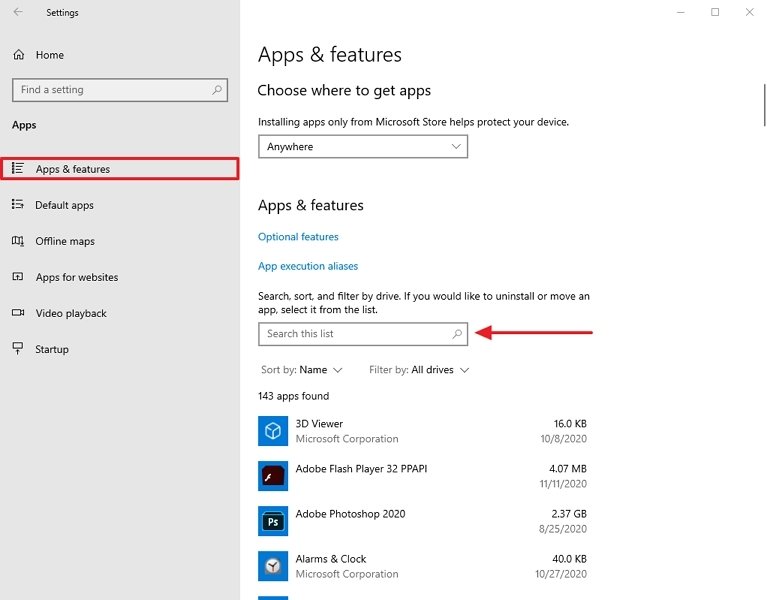Click the Startup icon in sidebar
767x600 pixels.
coord(18,348)
